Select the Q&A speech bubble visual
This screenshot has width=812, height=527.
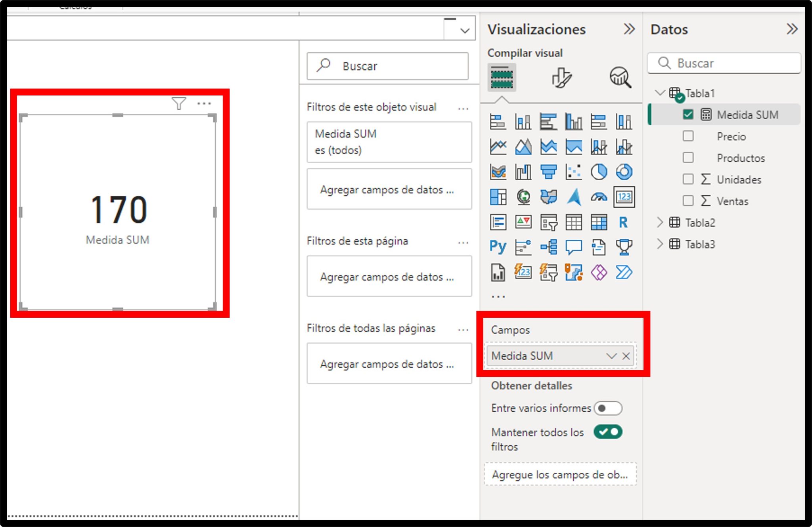pyautogui.click(x=574, y=247)
